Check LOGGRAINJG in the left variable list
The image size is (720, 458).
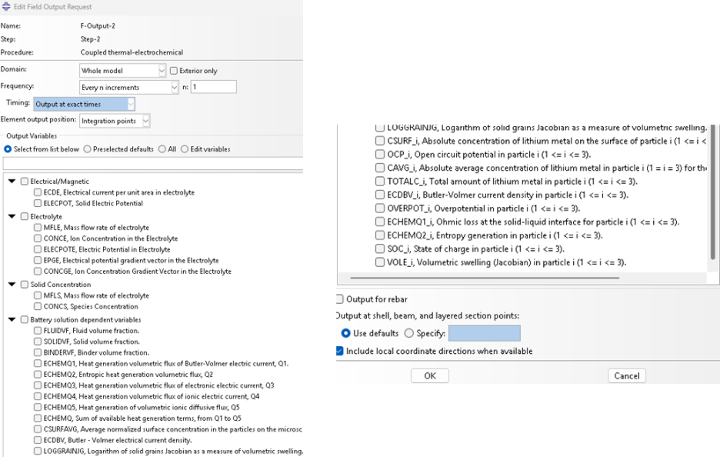point(38,451)
